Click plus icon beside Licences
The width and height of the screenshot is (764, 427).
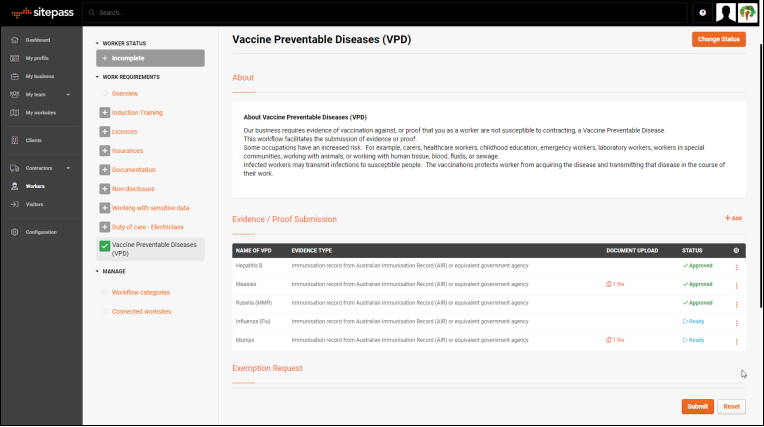coord(104,132)
